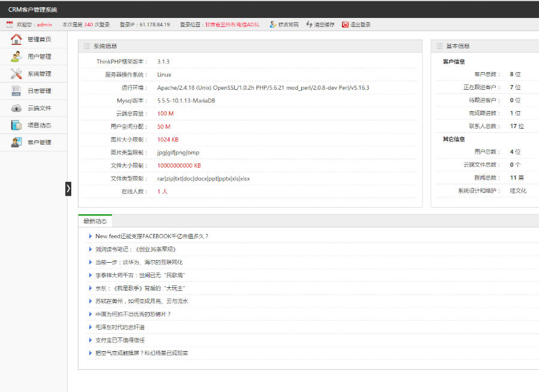
Task: Click the login count 340
Action: (89, 25)
